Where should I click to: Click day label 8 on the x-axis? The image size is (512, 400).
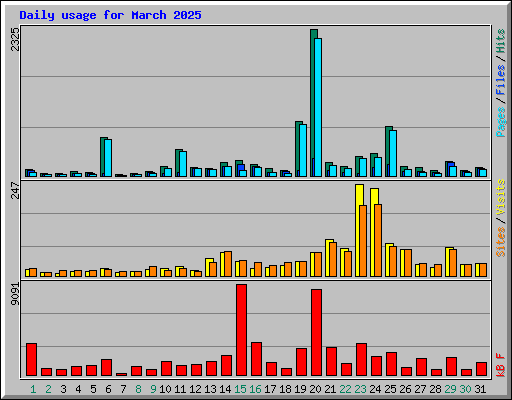tap(138, 389)
